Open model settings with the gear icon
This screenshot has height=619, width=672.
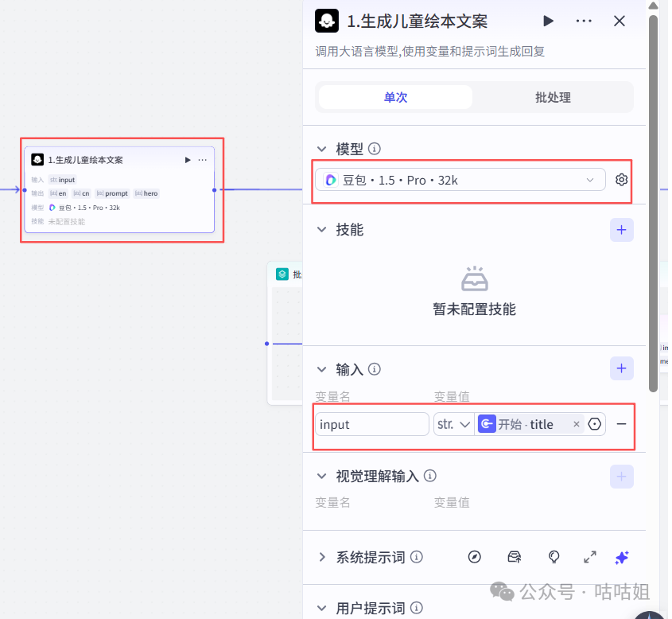621,179
